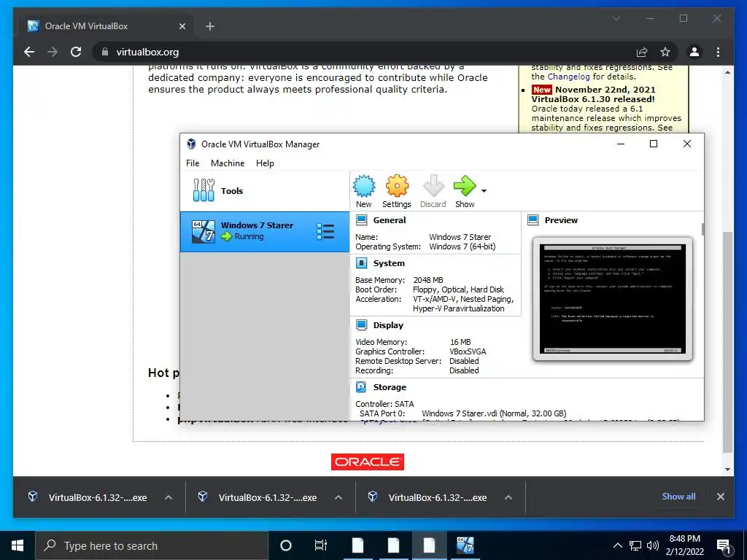The height and width of the screenshot is (560, 747).
Task: Select the Windows 7 Starer virtual machine
Action: point(264,231)
